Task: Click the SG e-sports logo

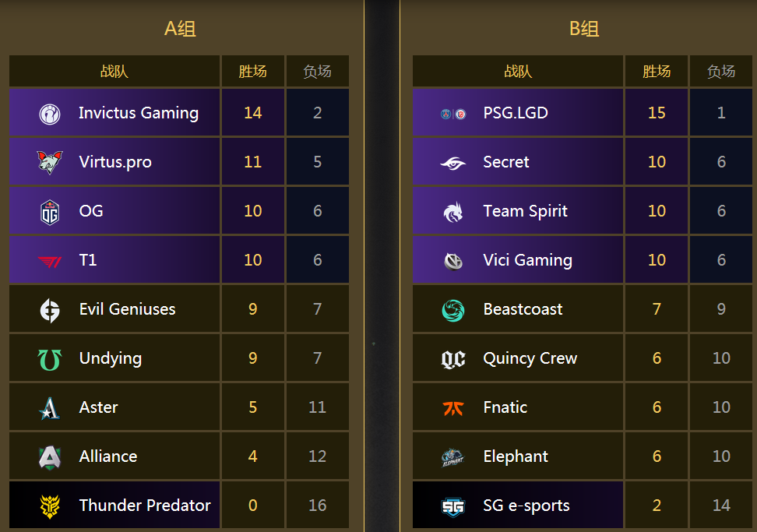Action: 453,506
